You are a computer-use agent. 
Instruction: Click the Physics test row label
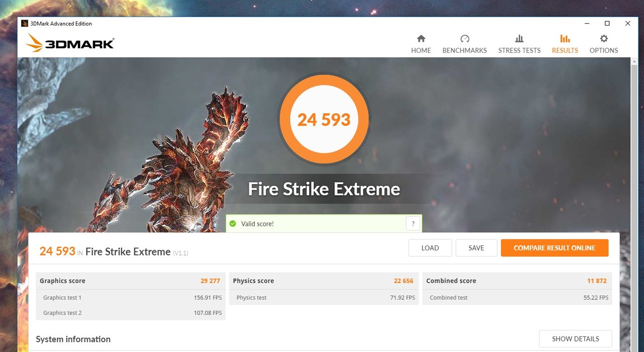[252, 298]
